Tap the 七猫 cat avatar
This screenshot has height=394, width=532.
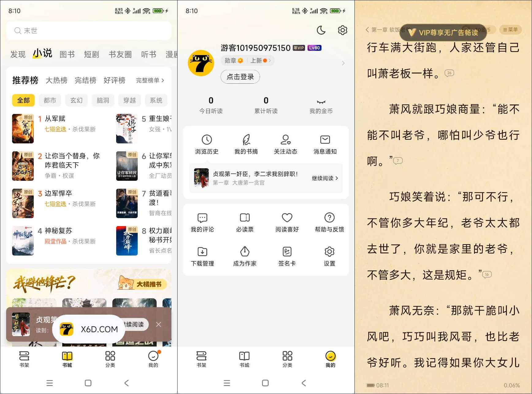point(201,63)
